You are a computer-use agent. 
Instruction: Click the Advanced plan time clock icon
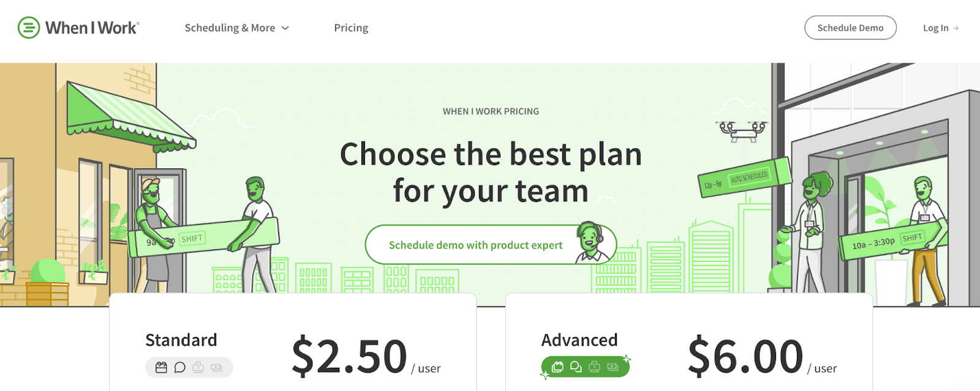click(594, 367)
